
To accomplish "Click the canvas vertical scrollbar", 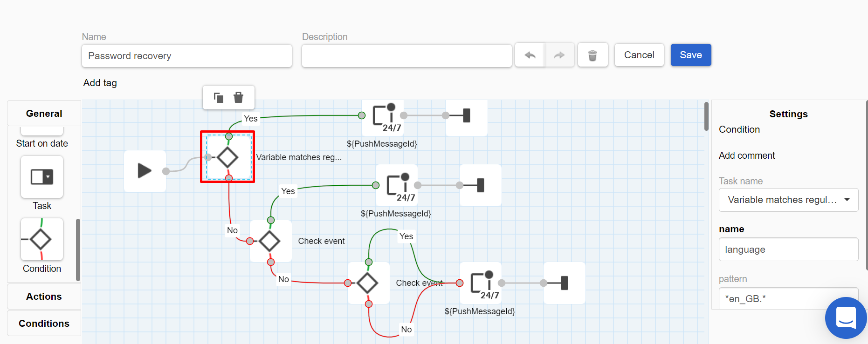I will click(x=706, y=116).
